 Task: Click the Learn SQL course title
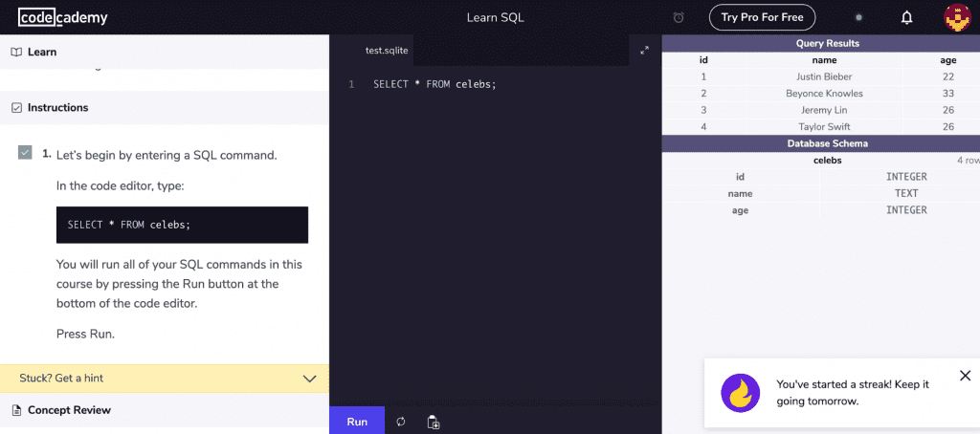pos(495,17)
